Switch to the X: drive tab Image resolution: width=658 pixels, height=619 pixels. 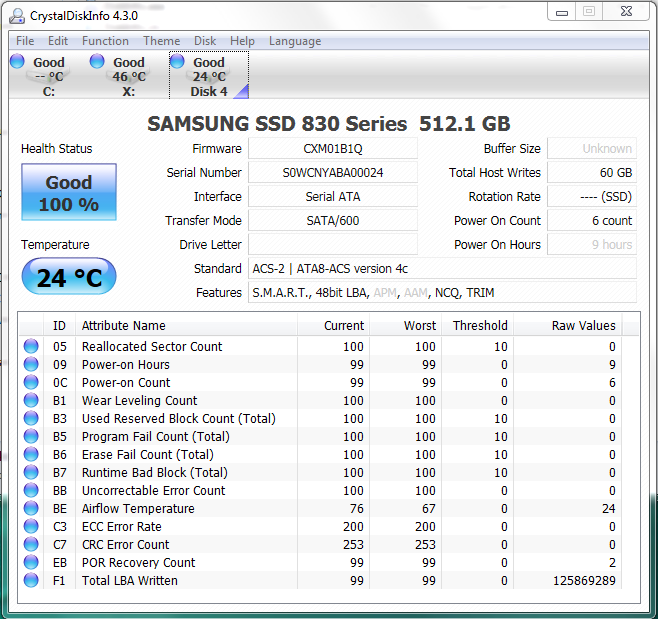128,76
